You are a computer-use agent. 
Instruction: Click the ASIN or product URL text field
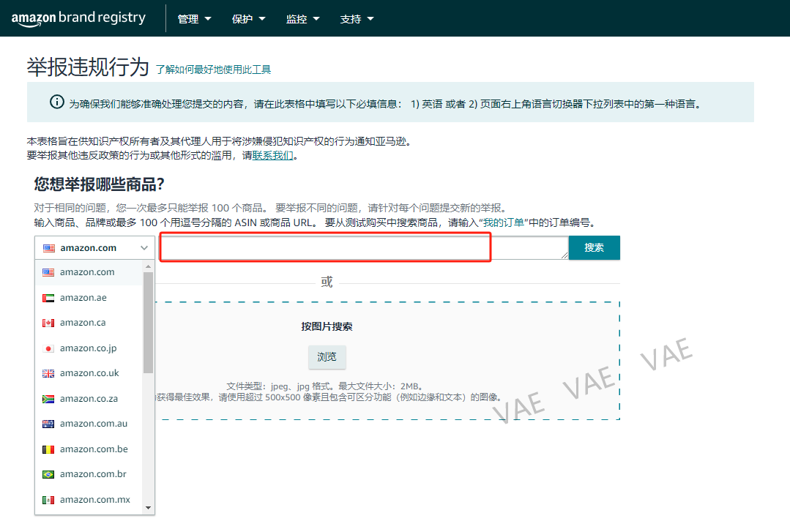[364, 248]
